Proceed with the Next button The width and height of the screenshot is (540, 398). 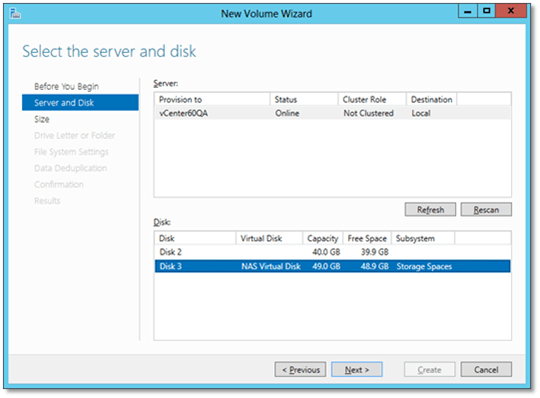[357, 369]
